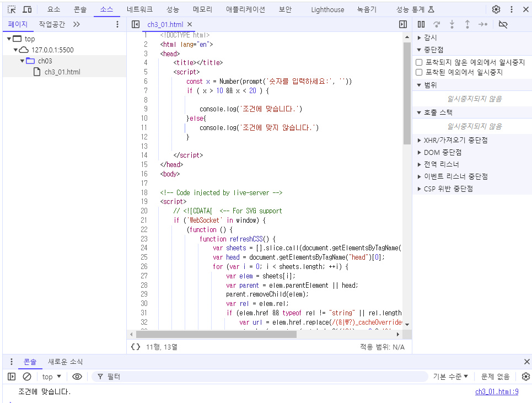Image resolution: width=532 pixels, height=403 pixels.
Task: Hide the debugger sidebar icon
Action: (403, 24)
